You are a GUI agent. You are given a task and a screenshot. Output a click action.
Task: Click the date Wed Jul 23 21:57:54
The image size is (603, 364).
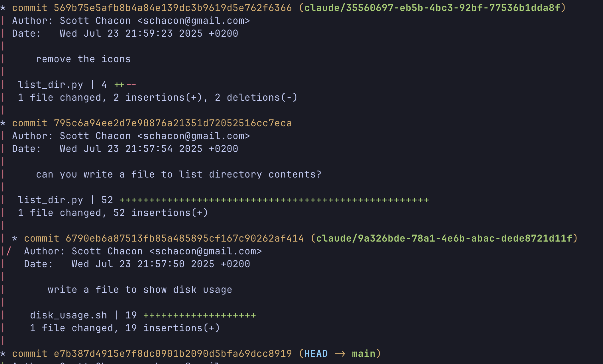point(116,149)
